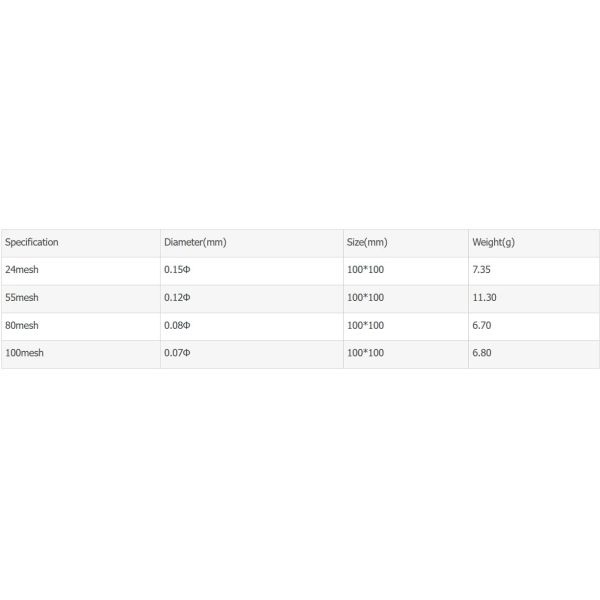This screenshot has width=600, height=600.
Task: Click the Size(mm) column header
Action: pos(367,242)
